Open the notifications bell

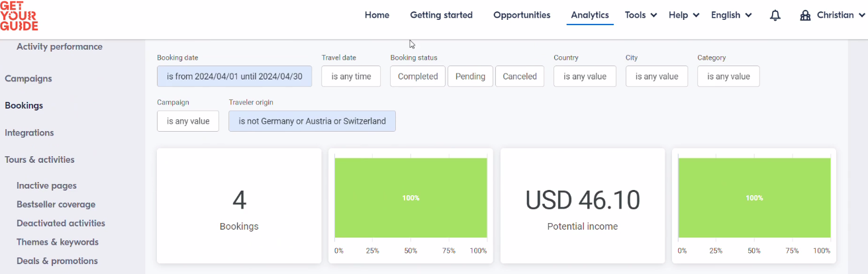point(775,15)
